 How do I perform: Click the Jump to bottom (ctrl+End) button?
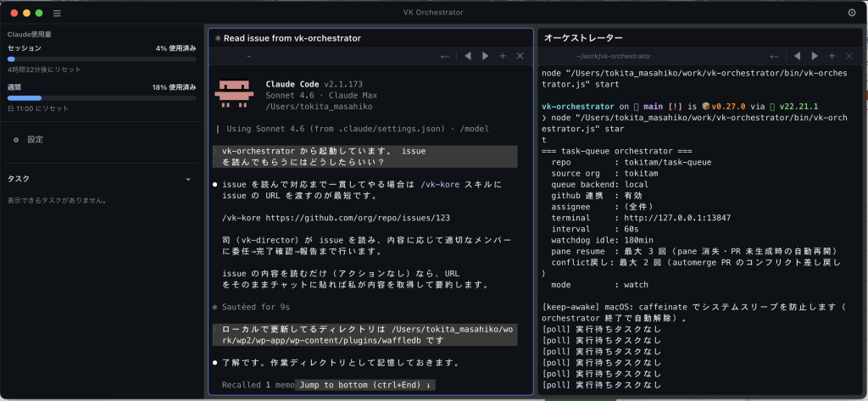[365, 384]
